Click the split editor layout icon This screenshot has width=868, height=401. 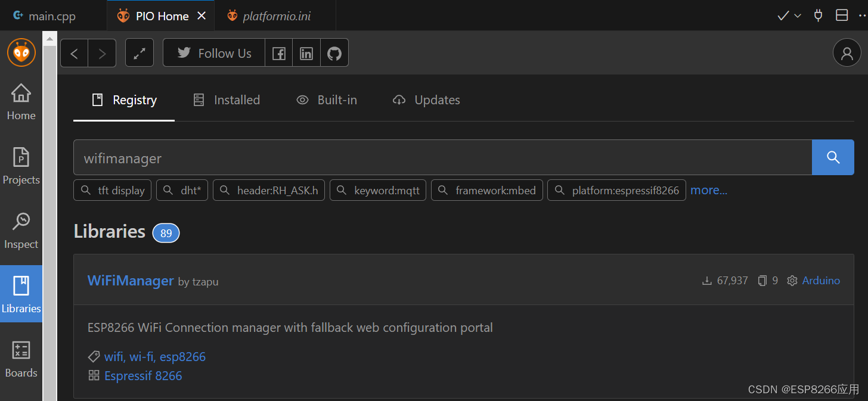pyautogui.click(x=842, y=15)
